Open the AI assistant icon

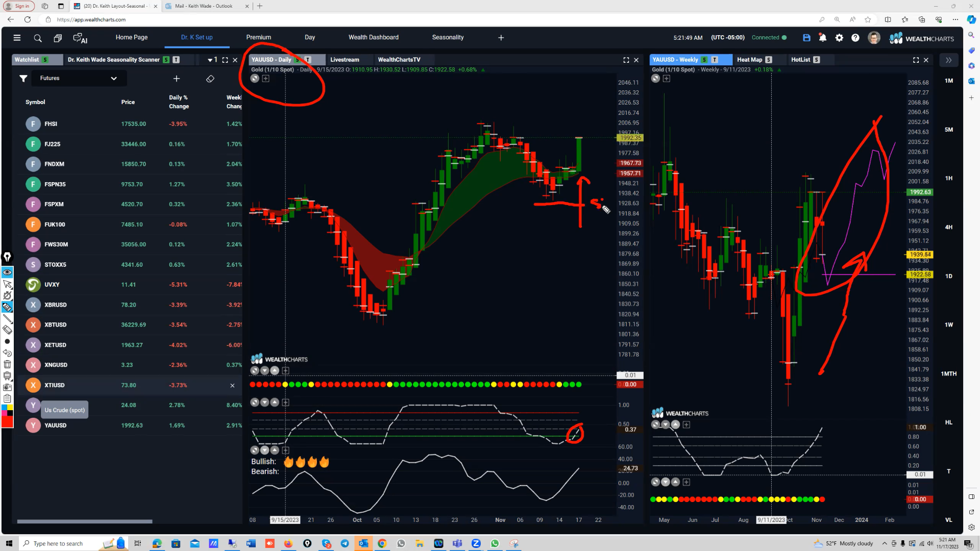point(80,38)
